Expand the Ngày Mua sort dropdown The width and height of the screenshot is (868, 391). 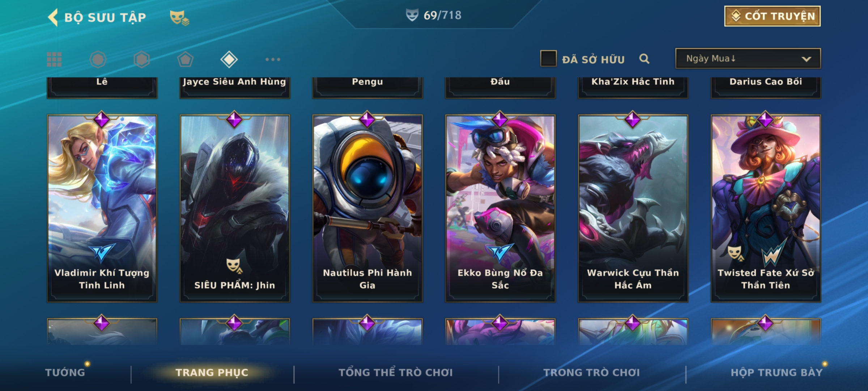click(x=748, y=58)
